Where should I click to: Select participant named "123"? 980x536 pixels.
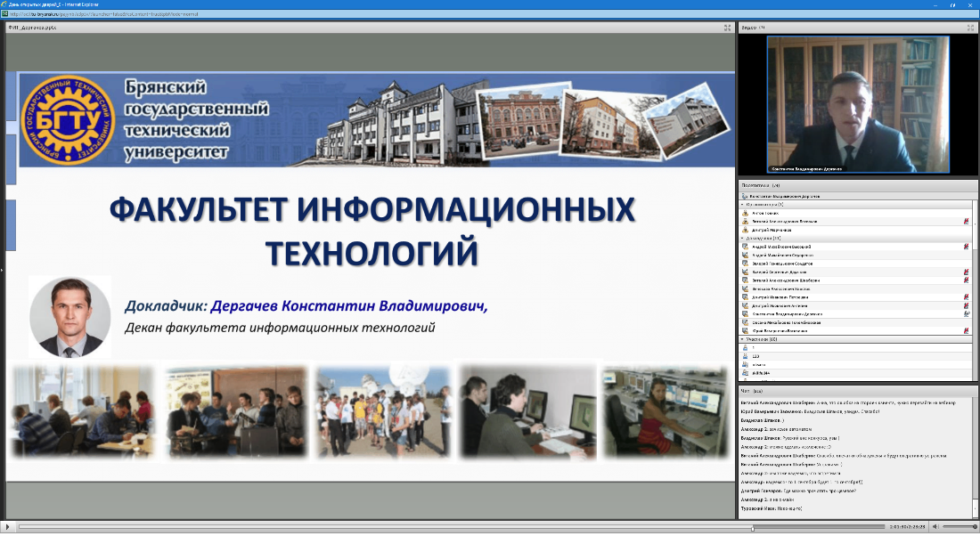pyautogui.click(x=855, y=357)
